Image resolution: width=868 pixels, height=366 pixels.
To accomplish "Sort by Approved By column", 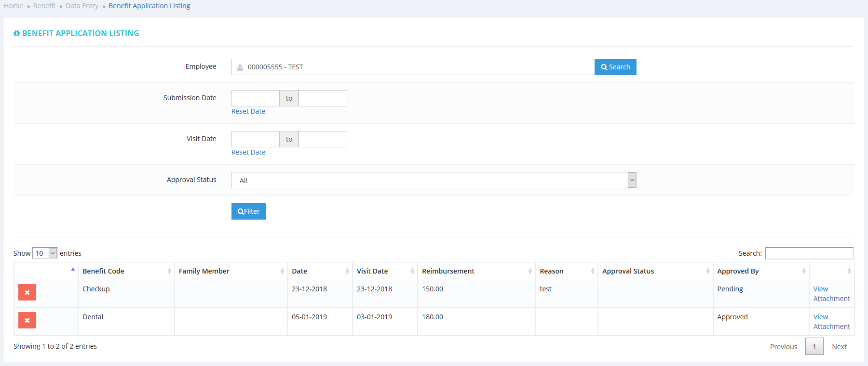I will [x=738, y=271].
